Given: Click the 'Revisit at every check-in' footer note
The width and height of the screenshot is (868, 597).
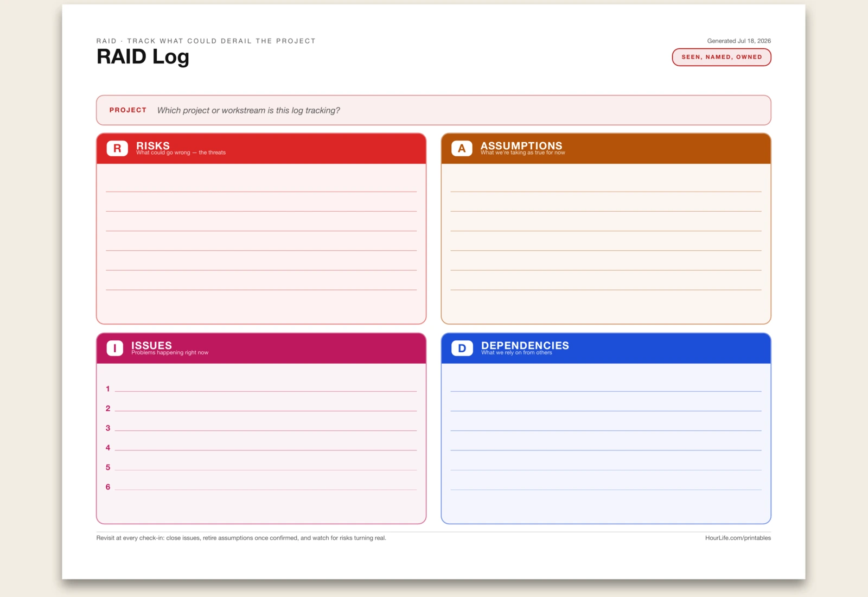Looking at the screenshot, I should tap(241, 538).
